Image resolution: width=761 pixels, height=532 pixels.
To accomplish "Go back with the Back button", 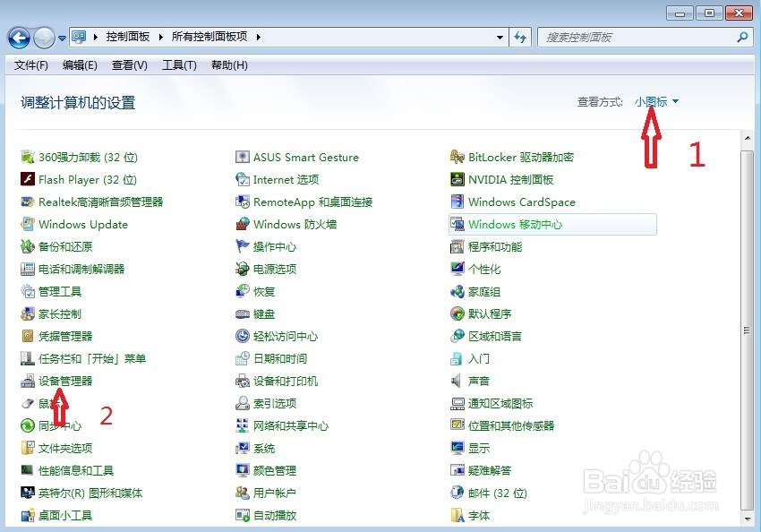I will [x=20, y=38].
